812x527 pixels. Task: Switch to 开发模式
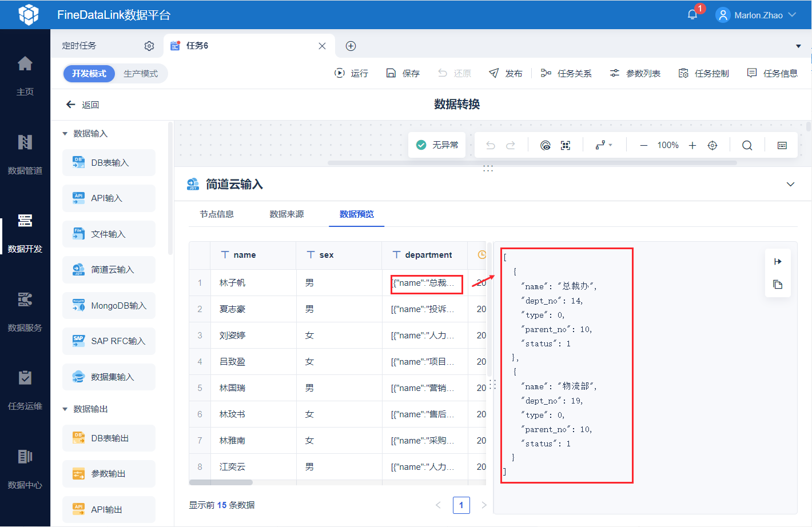tap(89, 73)
